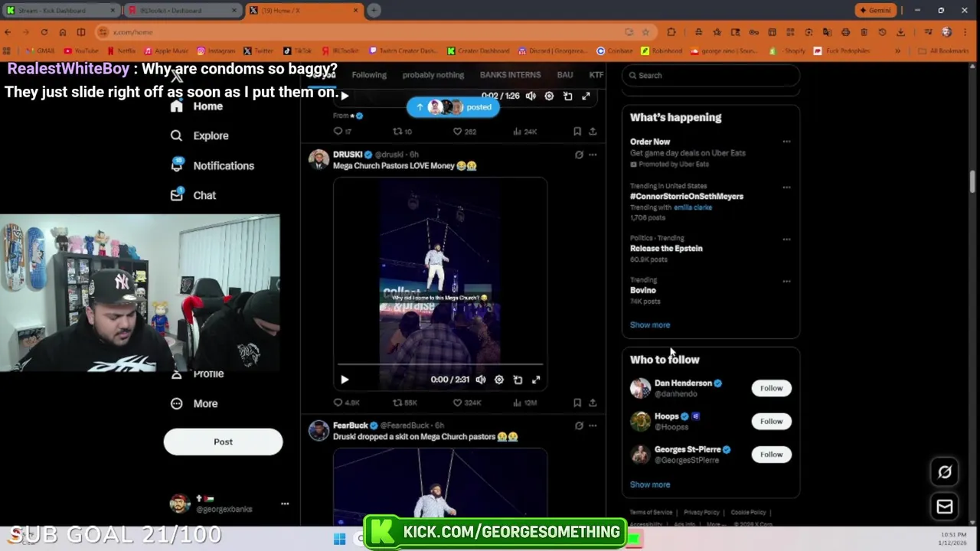Viewport: 980px width, 551px height.
Task: Mute the 1:26 video volume
Action: pos(531,96)
